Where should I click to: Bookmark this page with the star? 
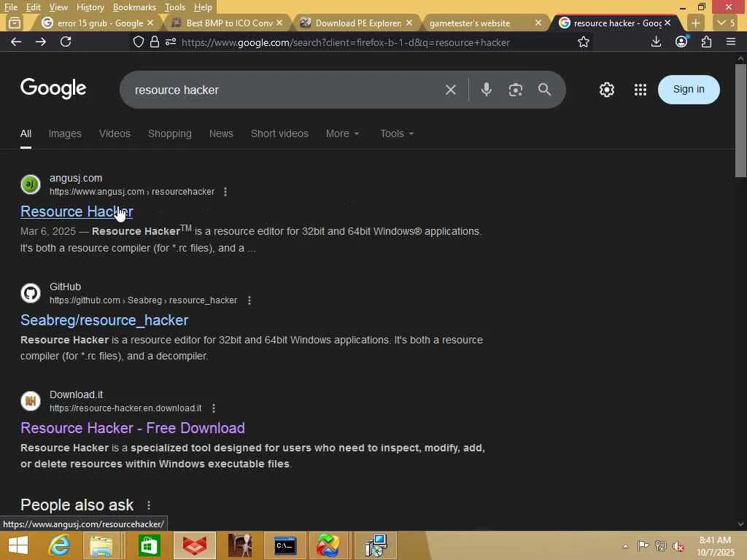pos(583,42)
